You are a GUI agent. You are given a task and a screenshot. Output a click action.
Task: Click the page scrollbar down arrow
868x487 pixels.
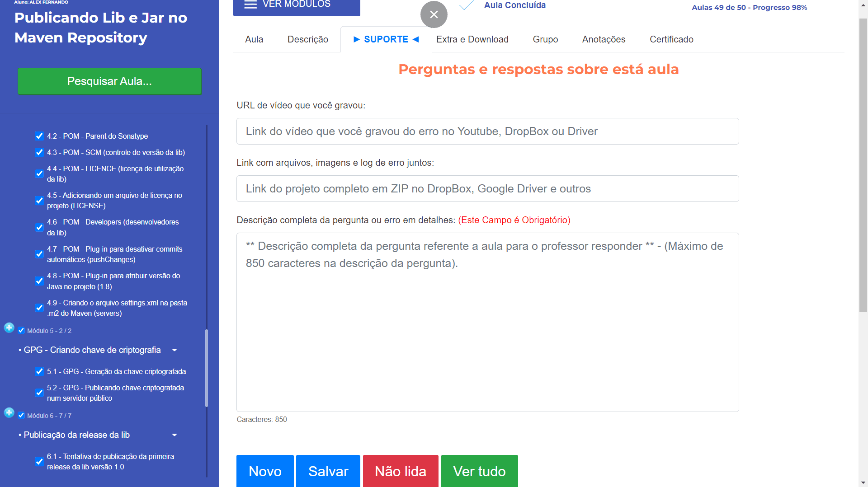(863, 482)
